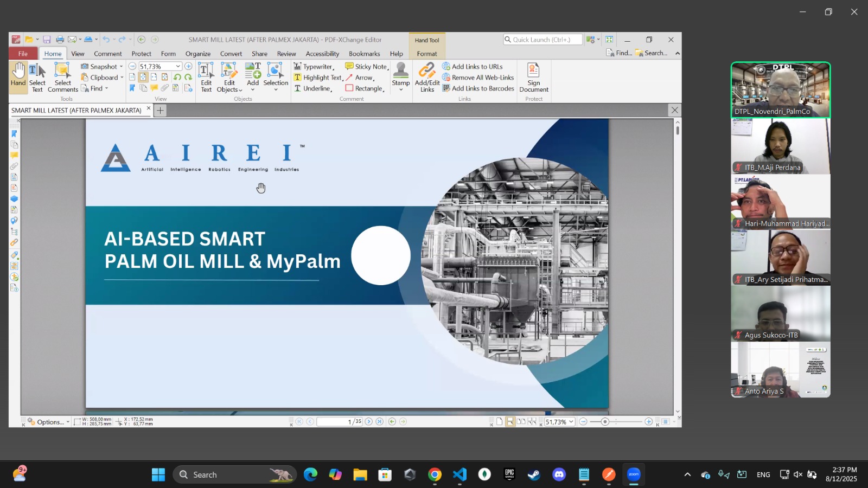Viewport: 868px width, 488px height.
Task: Add a new document tab with plus button
Action: point(160,110)
